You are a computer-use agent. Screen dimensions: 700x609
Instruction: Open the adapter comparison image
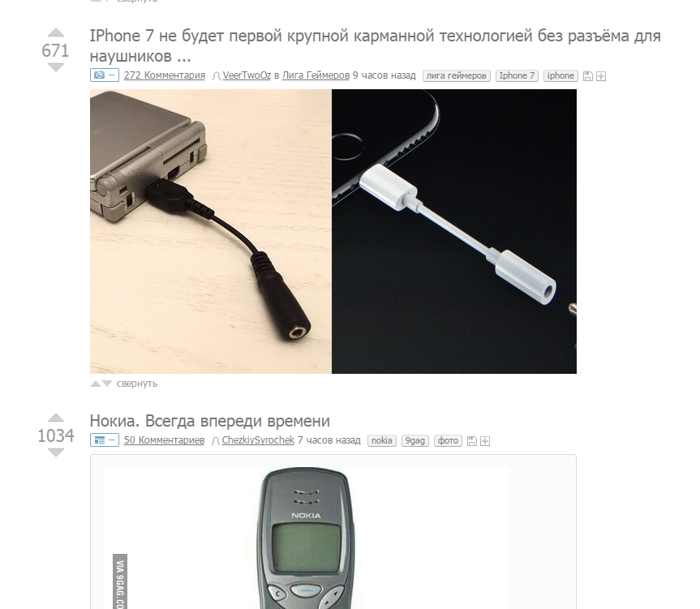click(x=333, y=231)
